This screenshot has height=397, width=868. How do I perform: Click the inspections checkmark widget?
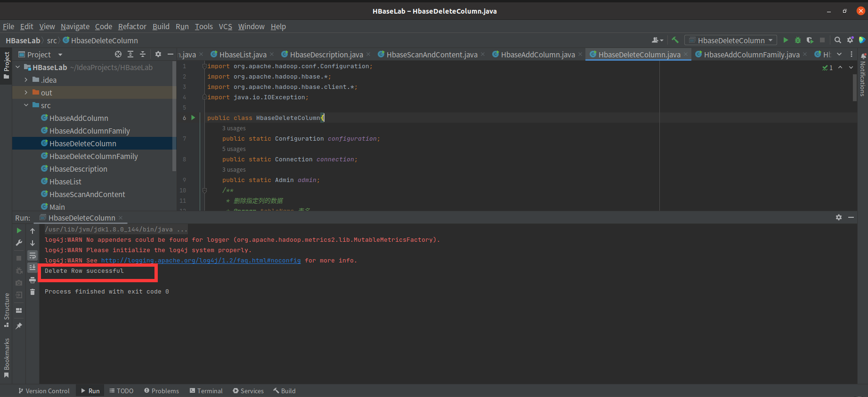[827, 68]
